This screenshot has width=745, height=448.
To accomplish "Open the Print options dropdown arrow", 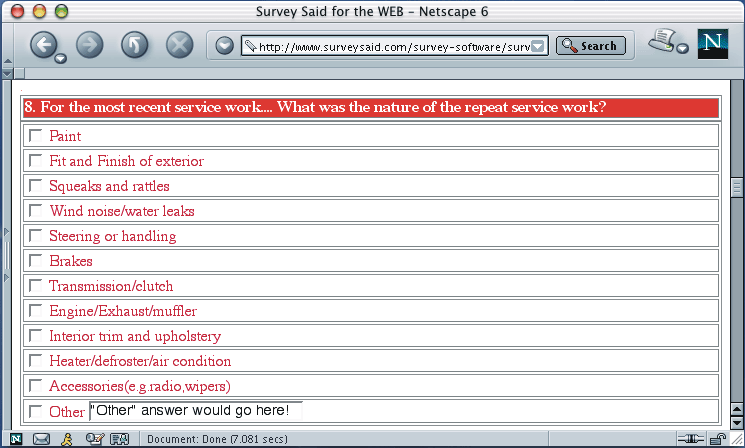I will (x=682, y=48).
